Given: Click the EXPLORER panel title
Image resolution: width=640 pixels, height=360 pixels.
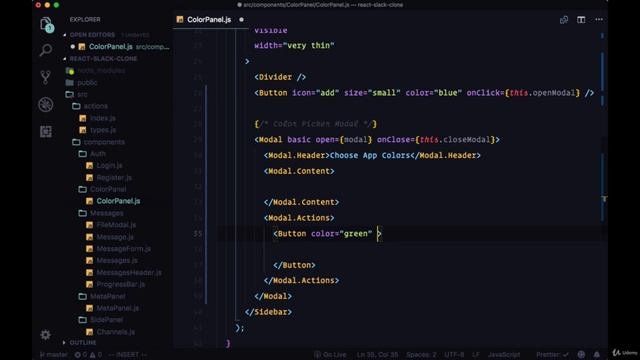Looking at the screenshot, I should point(85,20).
